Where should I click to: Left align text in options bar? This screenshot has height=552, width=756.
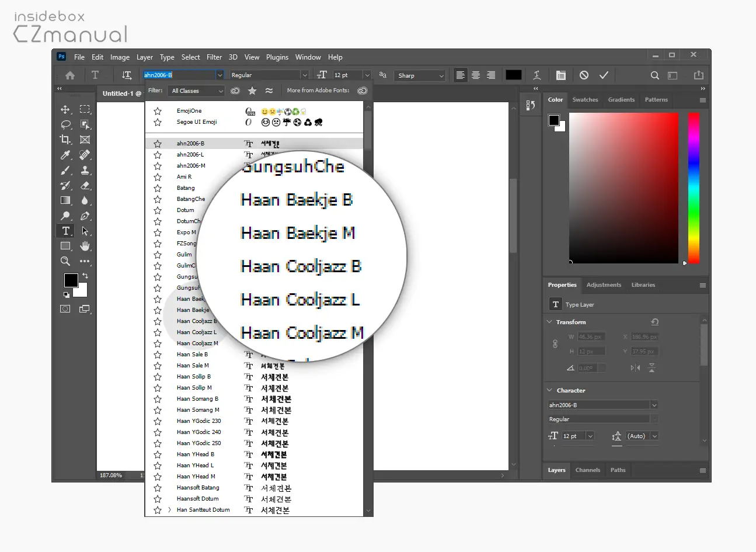click(x=461, y=75)
